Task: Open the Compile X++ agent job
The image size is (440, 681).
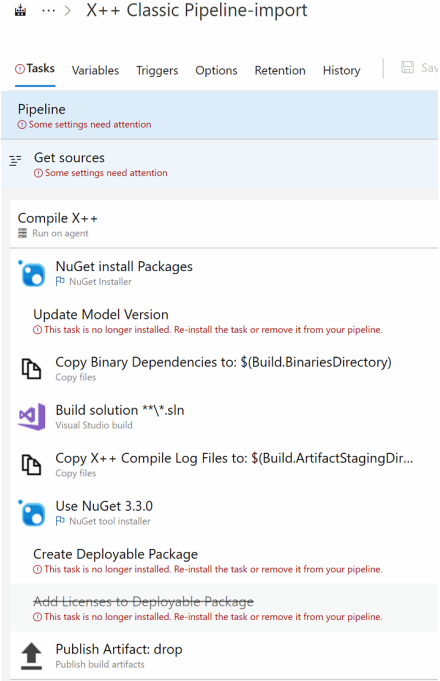Action: click(x=224, y=224)
